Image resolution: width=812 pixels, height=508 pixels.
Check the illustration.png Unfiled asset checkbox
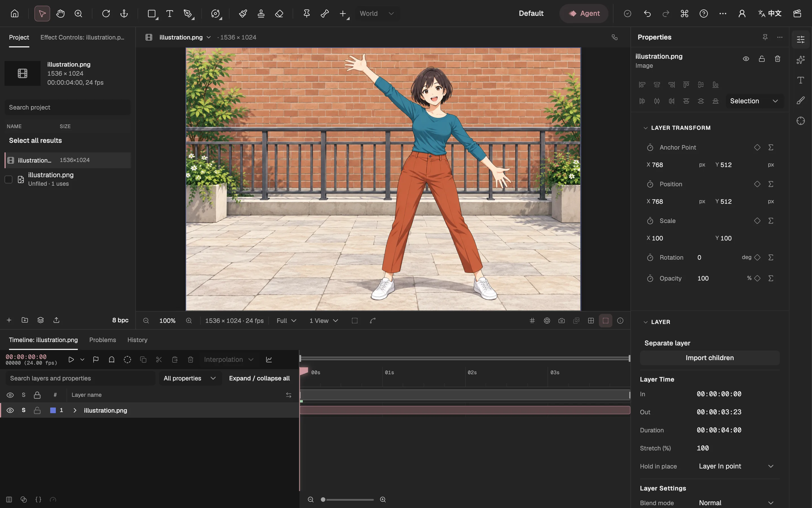point(8,179)
